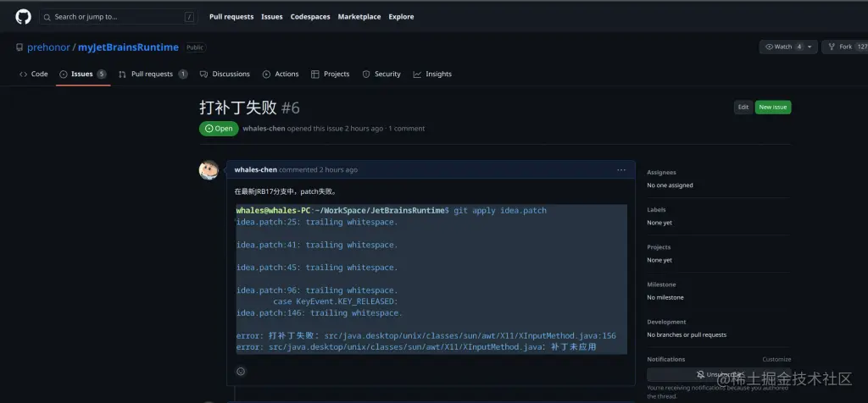Image resolution: width=868 pixels, height=403 pixels.
Task: Open Explore in top navigation
Action: point(401,17)
